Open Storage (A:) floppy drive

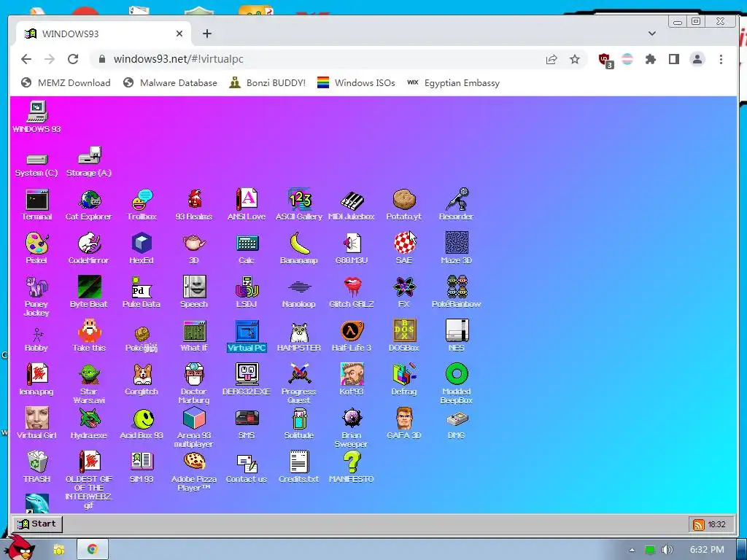pos(88,163)
